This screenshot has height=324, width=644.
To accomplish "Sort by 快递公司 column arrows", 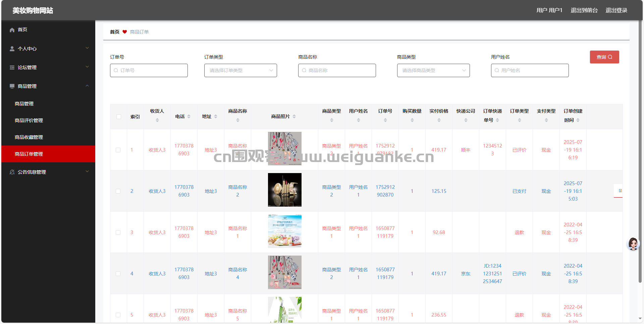I will (466, 120).
